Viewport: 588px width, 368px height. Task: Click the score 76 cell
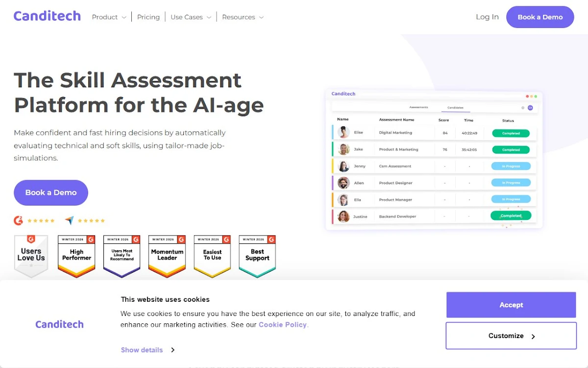(445, 150)
